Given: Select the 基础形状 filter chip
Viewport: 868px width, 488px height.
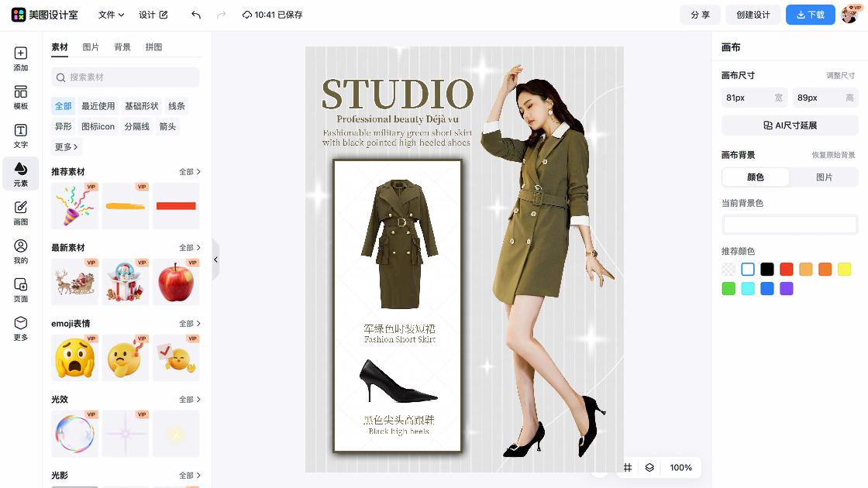Looking at the screenshot, I should point(141,106).
